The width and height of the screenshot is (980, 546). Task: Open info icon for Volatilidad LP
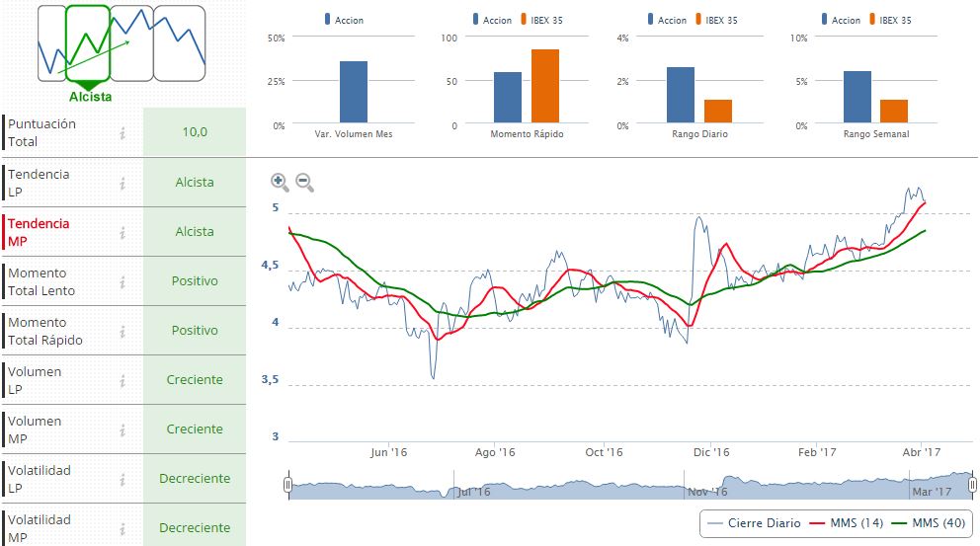click(122, 479)
